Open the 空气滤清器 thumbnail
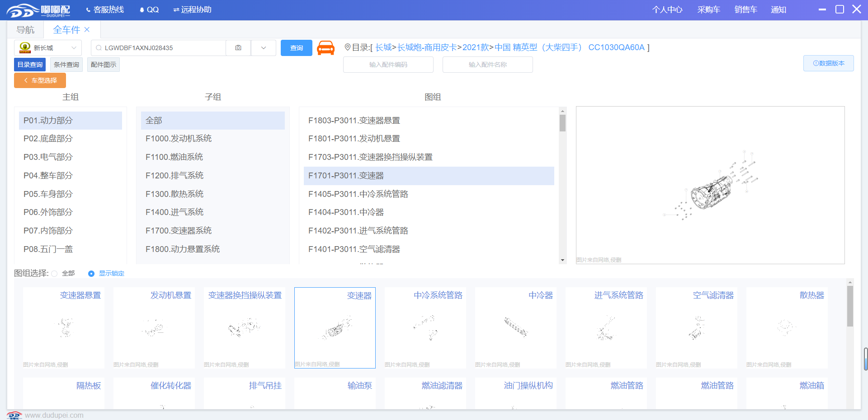Viewport: 868px width, 420px height. pos(697,328)
